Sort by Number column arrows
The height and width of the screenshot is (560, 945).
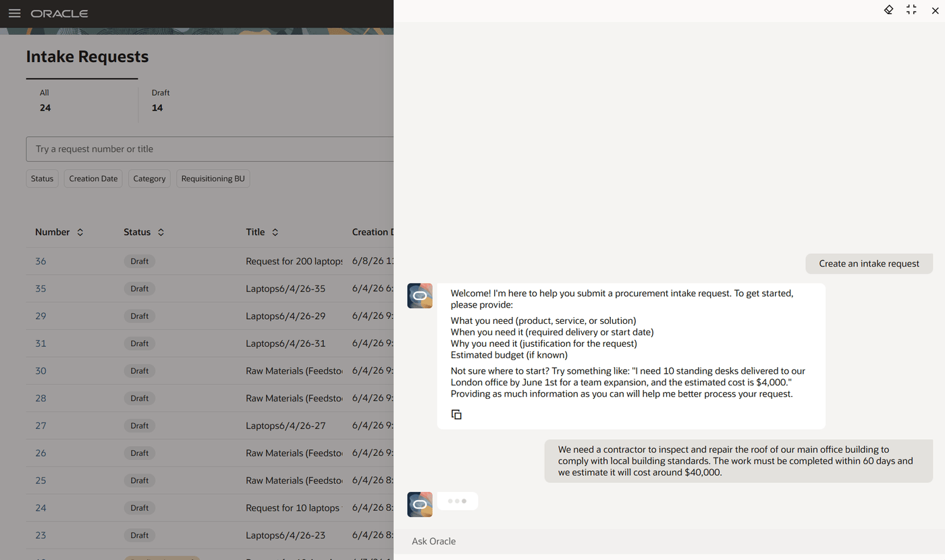[x=80, y=232]
